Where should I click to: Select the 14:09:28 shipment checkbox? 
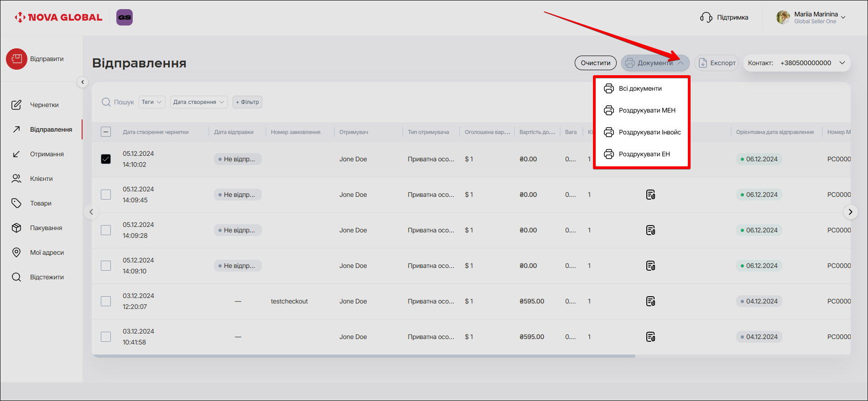tap(106, 230)
